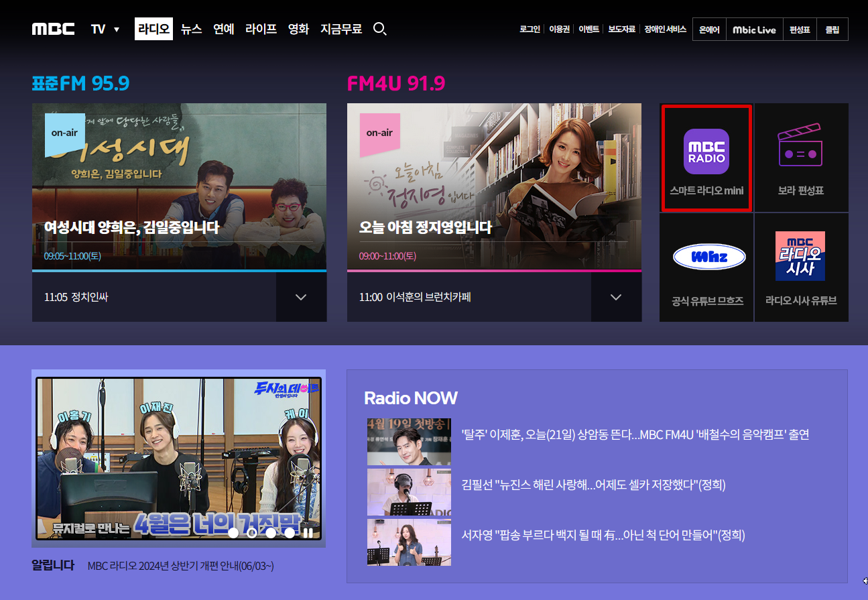Click the blue on-air badge of 표준FM
The image size is (868, 600).
65,134
